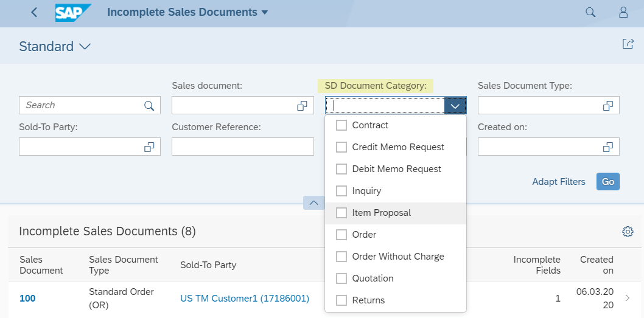Screen dimensions: 644x318
Task: Click the SAP logo
Action: tap(72, 12)
